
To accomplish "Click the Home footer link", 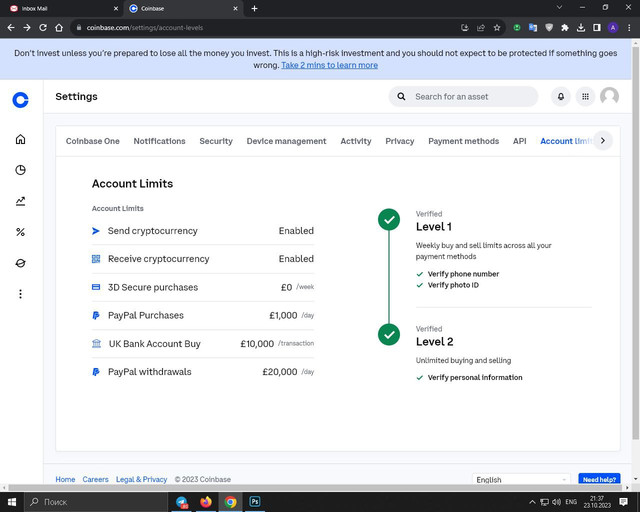I will coord(65,479).
